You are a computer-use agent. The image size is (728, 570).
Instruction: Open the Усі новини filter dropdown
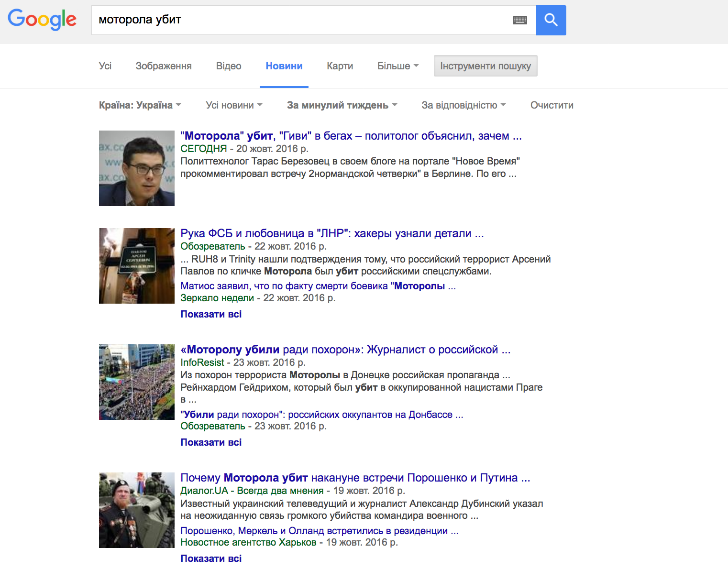tap(234, 105)
